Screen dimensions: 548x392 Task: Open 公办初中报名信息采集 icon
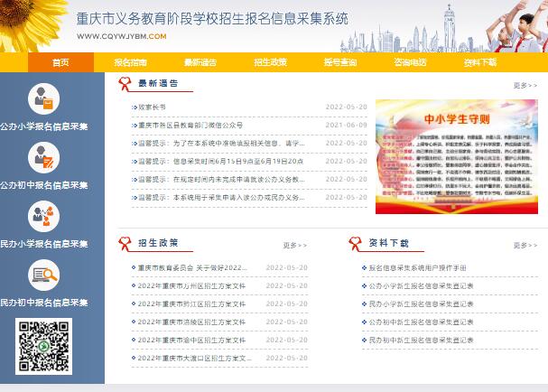click(x=43, y=157)
